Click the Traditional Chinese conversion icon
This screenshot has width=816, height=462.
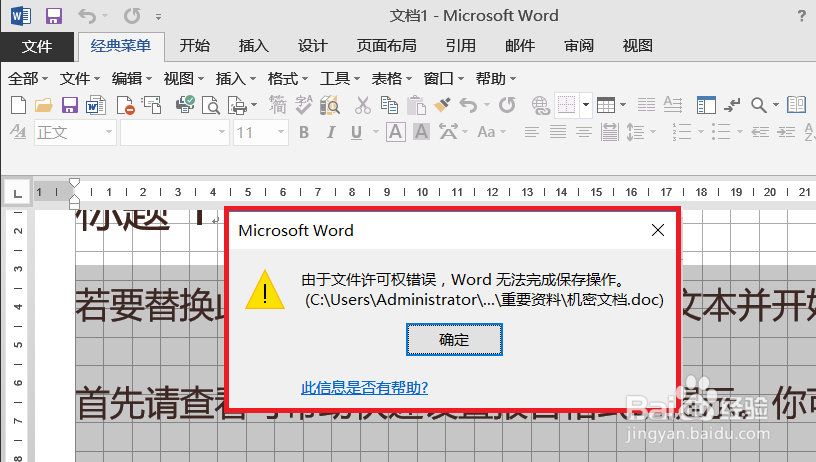pos(278,105)
